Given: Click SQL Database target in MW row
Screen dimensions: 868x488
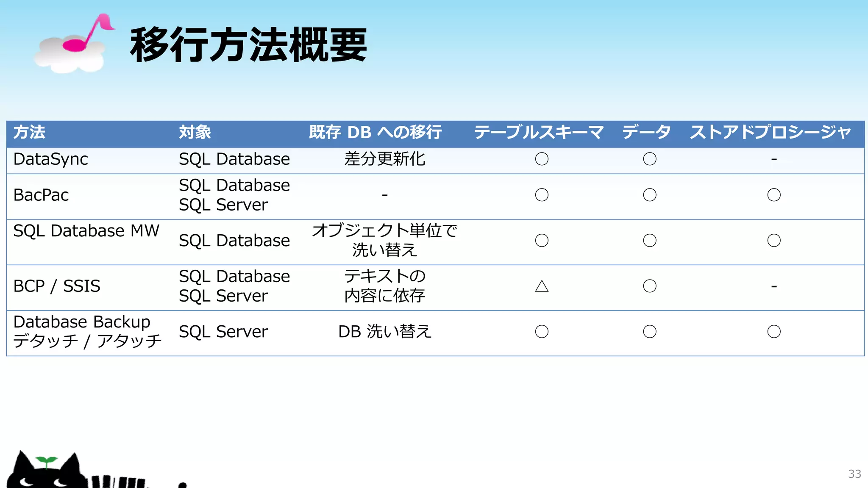Looking at the screenshot, I should click(x=234, y=241).
